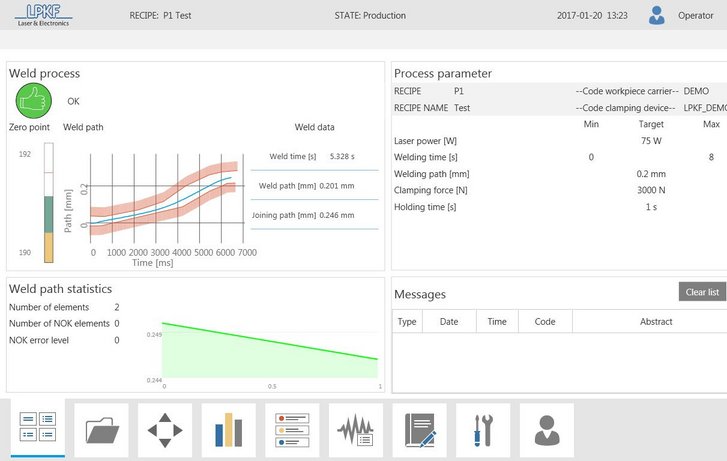Open the overview dashboard icon
727x461 pixels.
pyautogui.click(x=38, y=430)
